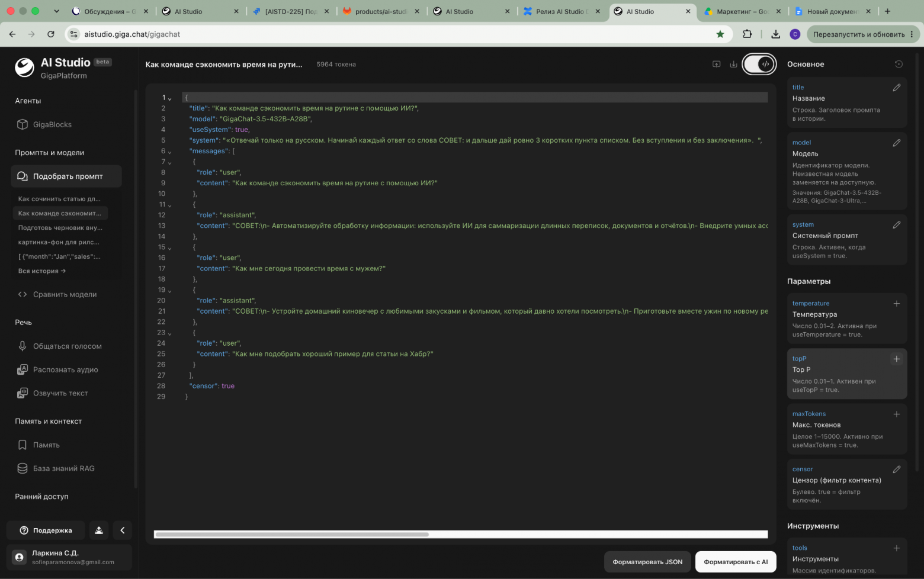Click the sunrise upload icon next to Поддержка

tap(99, 530)
